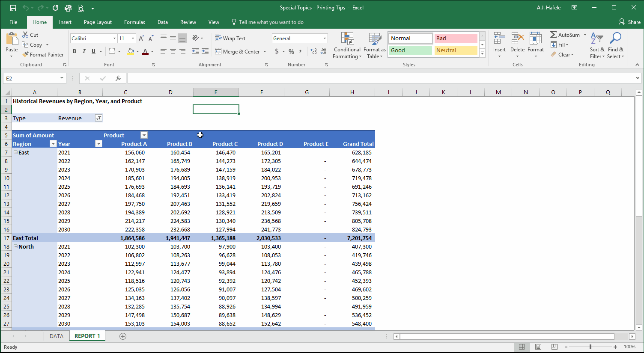Screen dimensions: 644x353
Task: Switch to the Page Layout ribbon tab
Action: 98,22
